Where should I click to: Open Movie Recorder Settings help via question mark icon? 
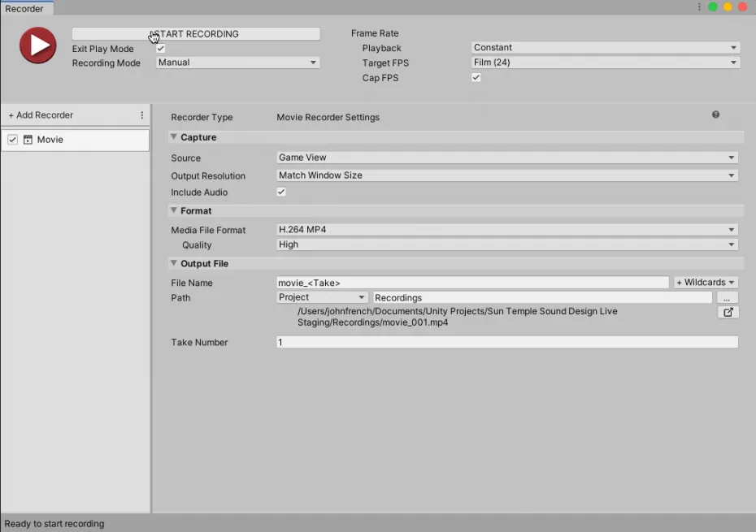(x=715, y=115)
